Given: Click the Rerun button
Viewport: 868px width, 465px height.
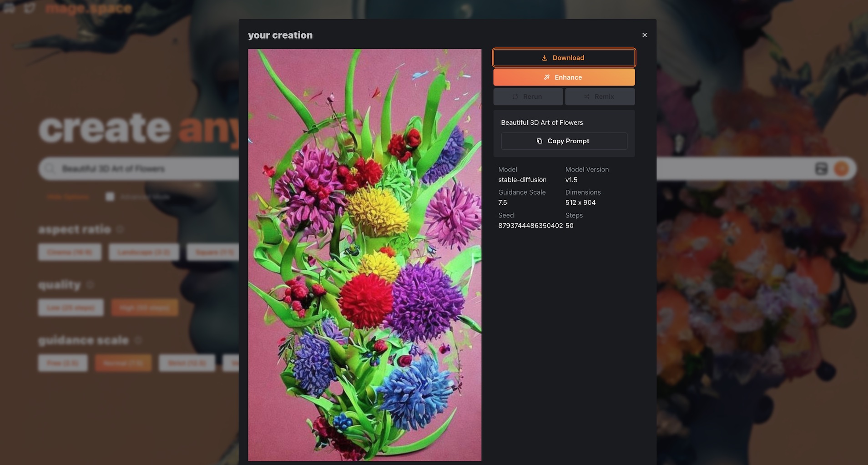Looking at the screenshot, I should tap(528, 96).
